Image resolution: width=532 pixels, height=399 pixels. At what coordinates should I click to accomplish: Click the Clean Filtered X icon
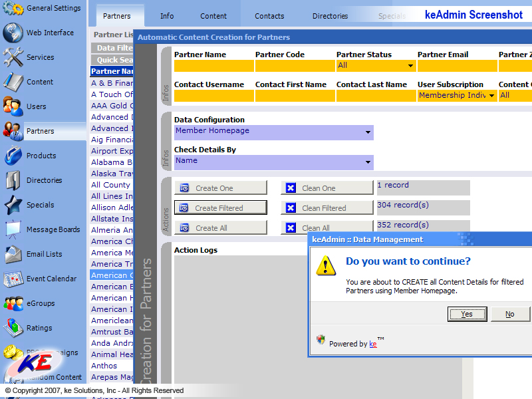tap(291, 207)
